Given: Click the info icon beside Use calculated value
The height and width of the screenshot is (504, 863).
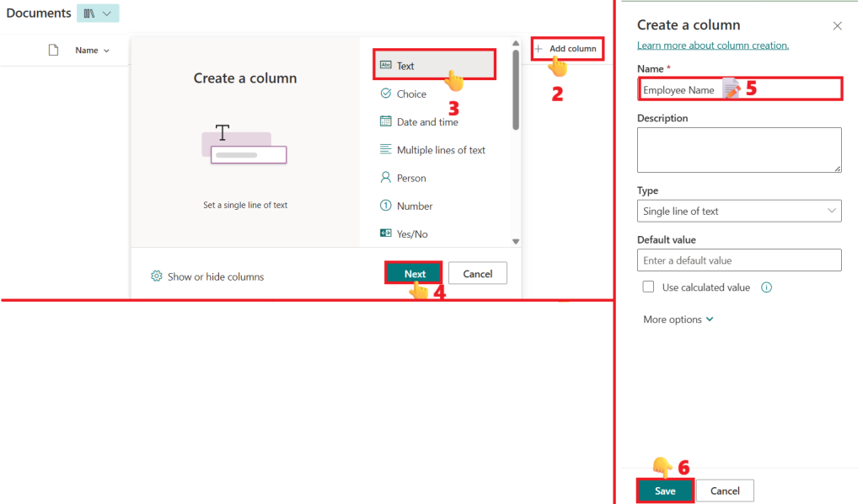Looking at the screenshot, I should point(766,287).
